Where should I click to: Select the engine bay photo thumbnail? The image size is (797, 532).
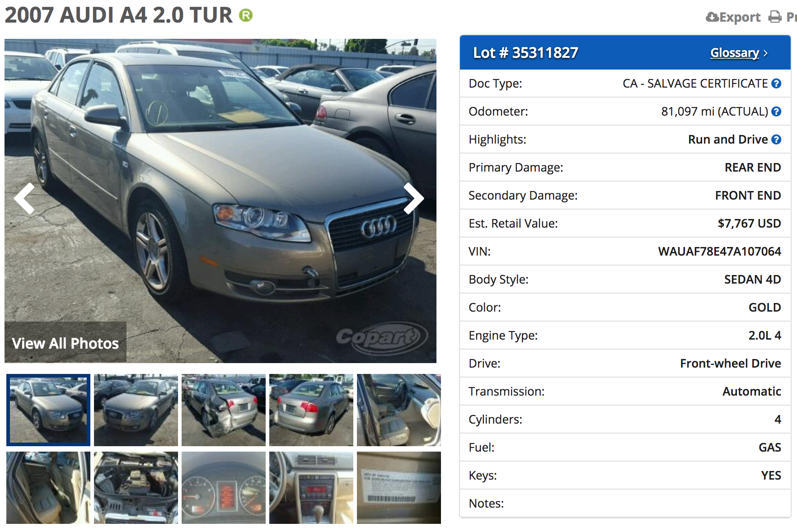click(x=136, y=488)
